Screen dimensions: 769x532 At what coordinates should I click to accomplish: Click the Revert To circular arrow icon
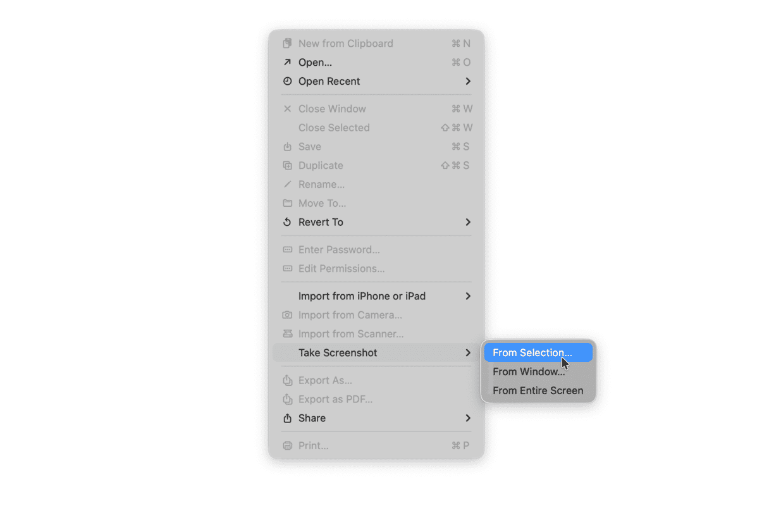pos(287,222)
